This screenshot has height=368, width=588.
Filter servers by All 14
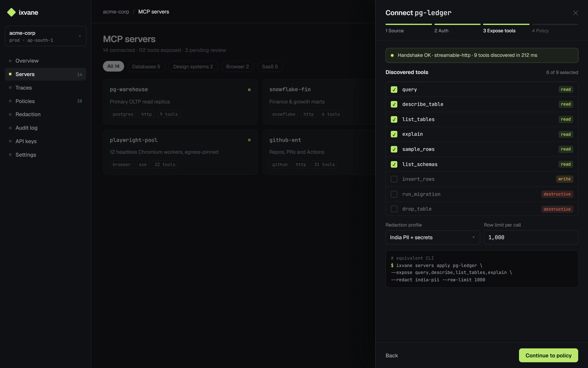(114, 66)
